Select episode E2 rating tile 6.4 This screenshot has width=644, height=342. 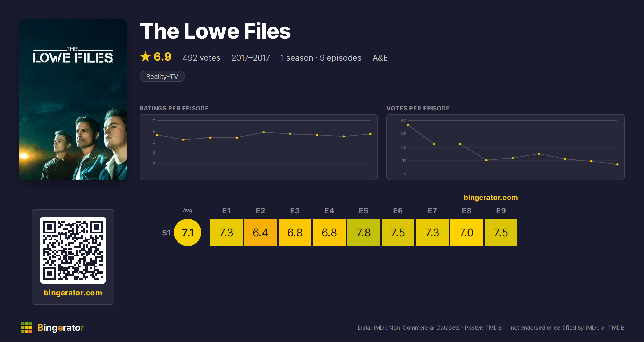[x=261, y=232]
